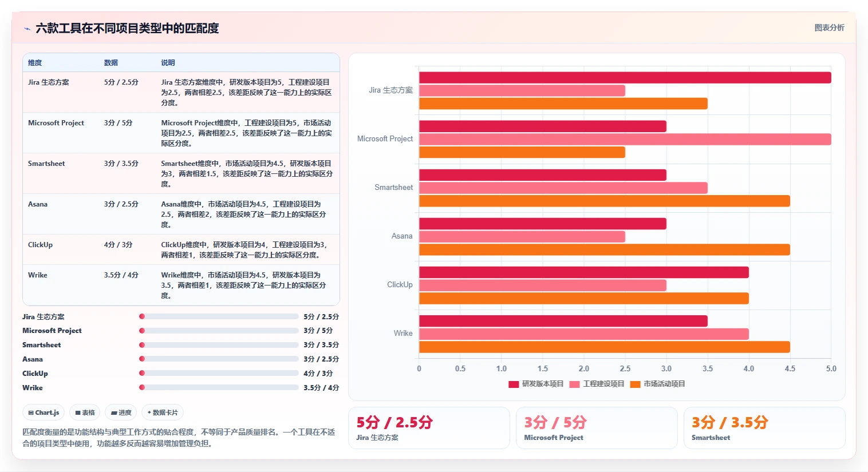Click the Wrike progress bar
Screen dimensions: 868x472
(219, 387)
